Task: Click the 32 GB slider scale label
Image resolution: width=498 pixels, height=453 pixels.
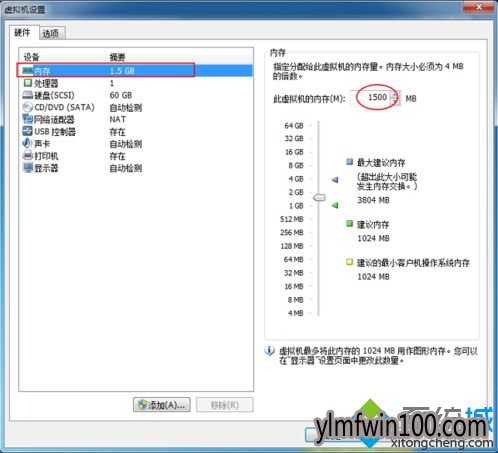Action: pyautogui.click(x=294, y=138)
